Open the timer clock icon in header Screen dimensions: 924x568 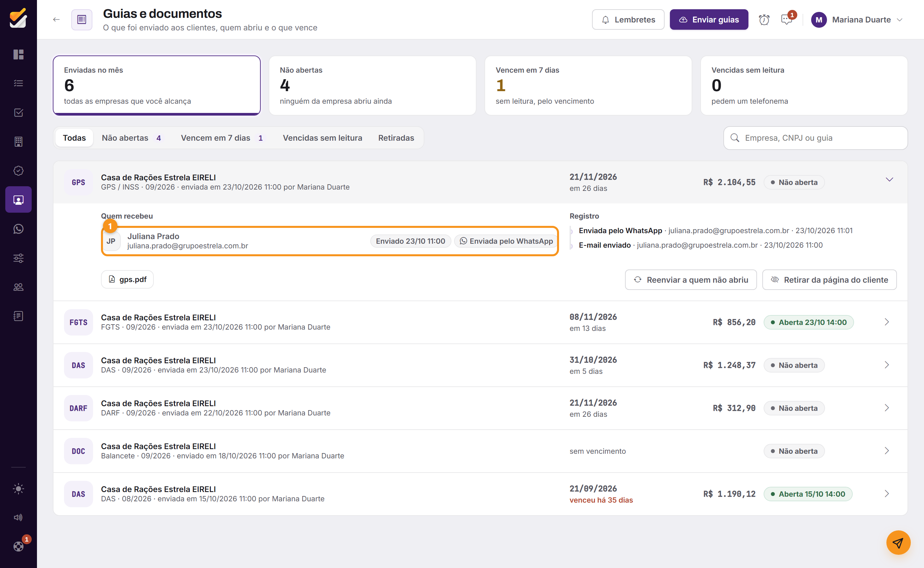[x=764, y=19]
